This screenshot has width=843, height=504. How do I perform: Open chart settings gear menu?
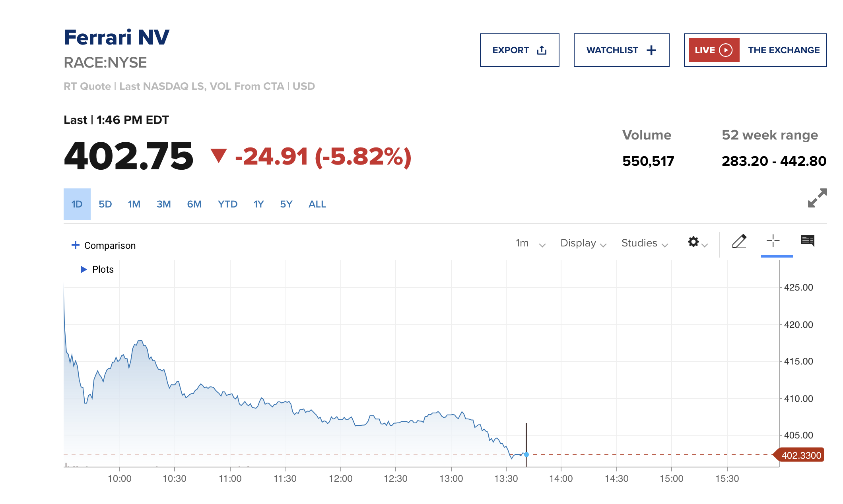(x=694, y=242)
